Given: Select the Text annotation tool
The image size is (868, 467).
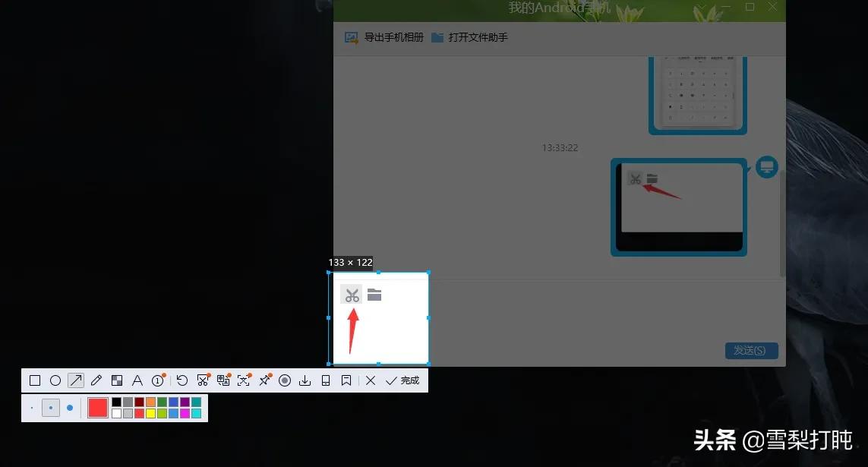Looking at the screenshot, I should pos(137,380).
